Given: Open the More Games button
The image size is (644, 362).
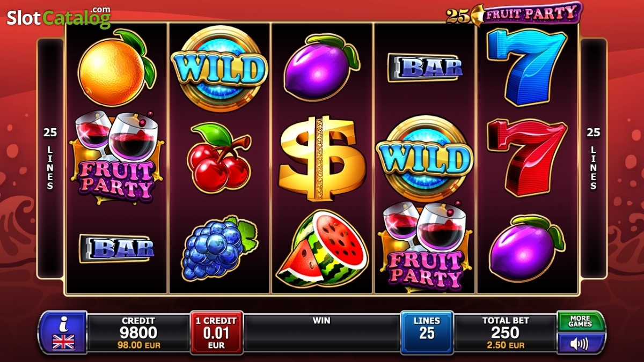Looking at the screenshot, I should coord(581,321).
